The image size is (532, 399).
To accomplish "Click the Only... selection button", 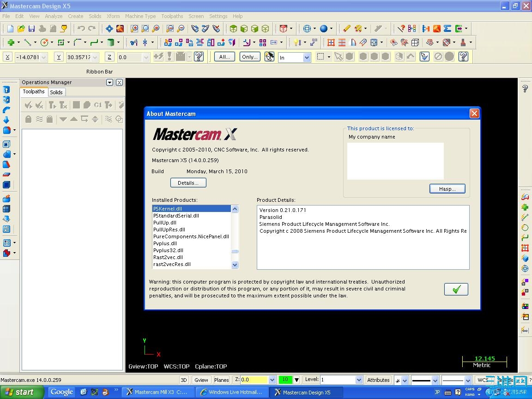I will click(x=250, y=57).
